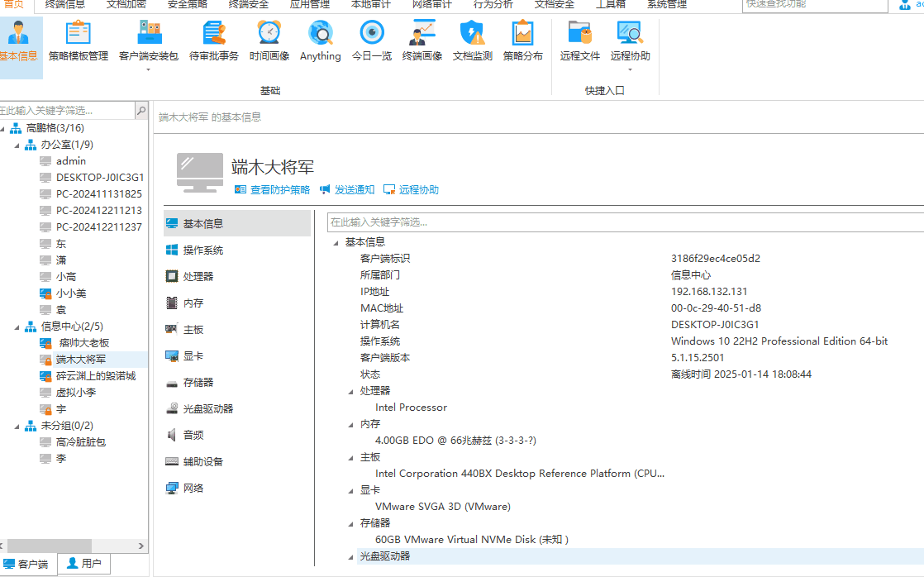The image size is (924, 577).
Task: Select 操作系统 in the category list
Action: click(x=202, y=250)
